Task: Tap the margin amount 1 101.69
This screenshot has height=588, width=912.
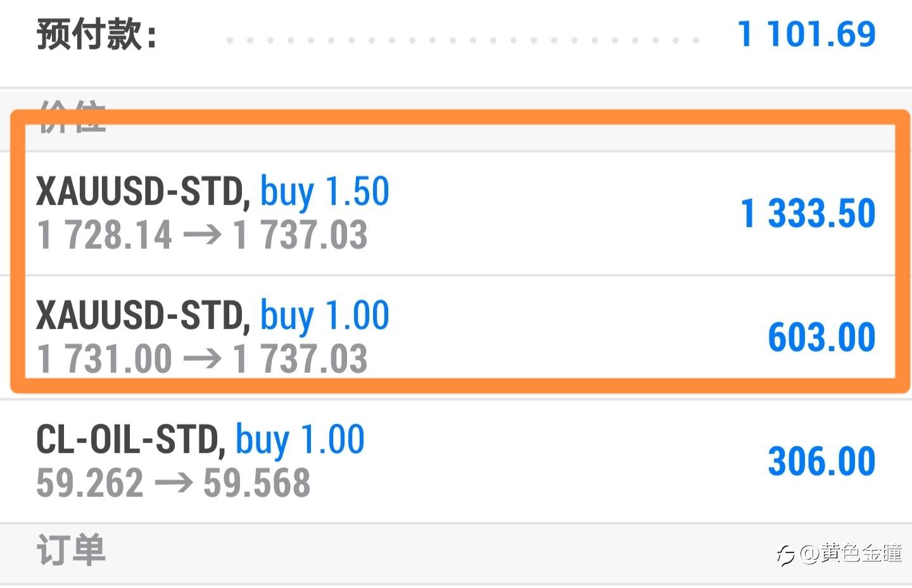Action: tap(806, 34)
